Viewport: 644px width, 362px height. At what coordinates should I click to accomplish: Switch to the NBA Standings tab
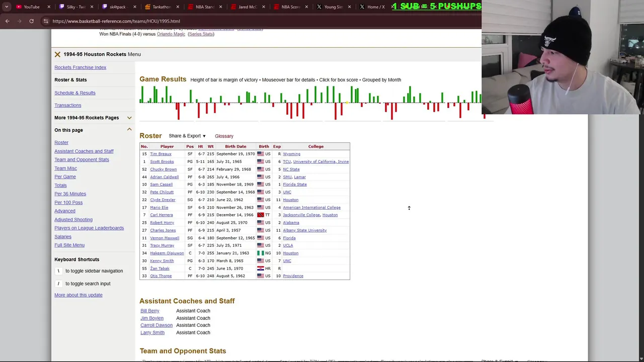pos(204,7)
